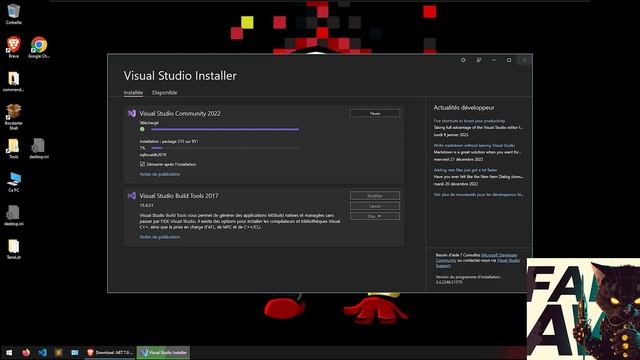Screen dimensions: 640x360
Task: Select the command file desktop icon
Action: click(13, 82)
